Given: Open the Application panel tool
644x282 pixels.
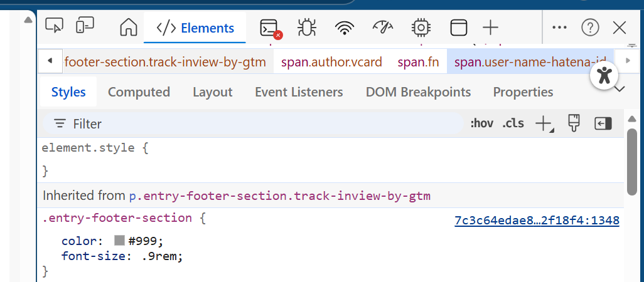Looking at the screenshot, I should (x=458, y=28).
